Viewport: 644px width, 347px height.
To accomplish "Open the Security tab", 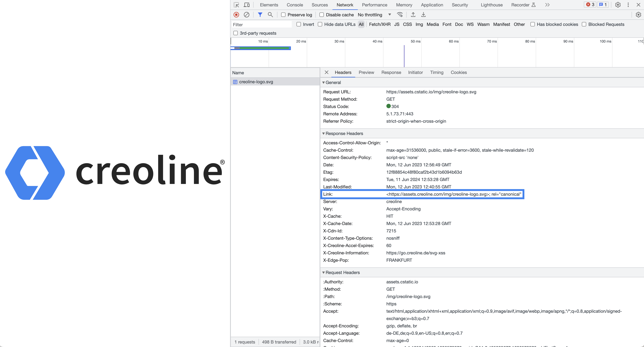I will pyautogui.click(x=459, y=5).
